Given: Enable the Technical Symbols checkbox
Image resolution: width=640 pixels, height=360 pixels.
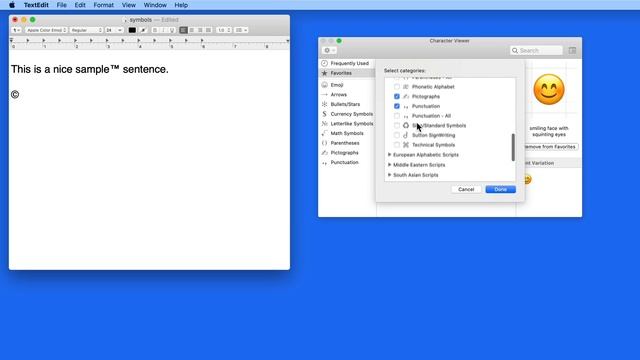Looking at the screenshot, I should 397,145.
